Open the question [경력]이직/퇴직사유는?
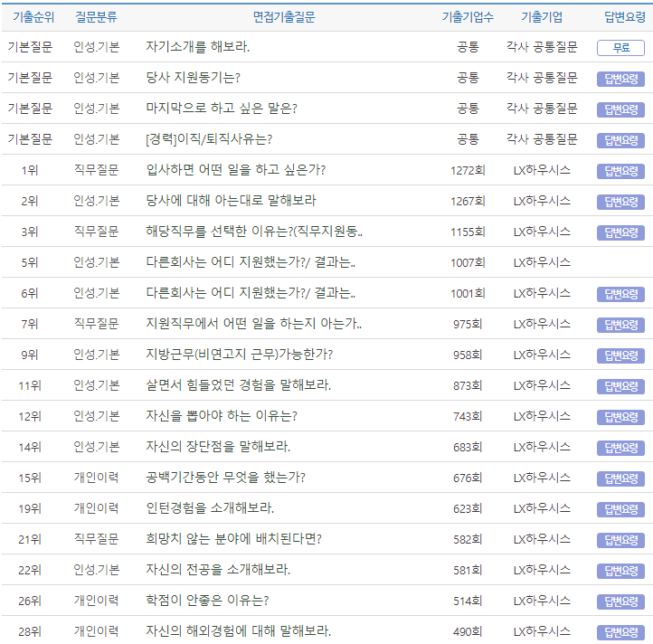The width and height of the screenshot is (653, 644). tap(209, 139)
